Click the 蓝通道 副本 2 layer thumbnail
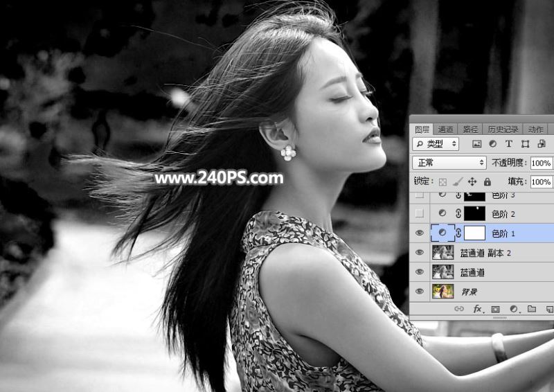The height and width of the screenshot is (392, 554). click(443, 252)
